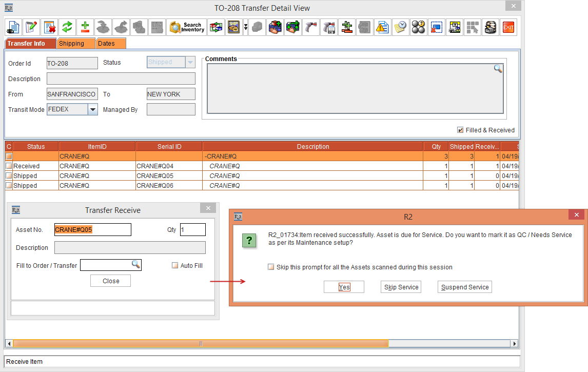Image resolution: width=588 pixels, height=372 pixels.
Task: Click the Suspend Service button
Action: click(x=464, y=287)
